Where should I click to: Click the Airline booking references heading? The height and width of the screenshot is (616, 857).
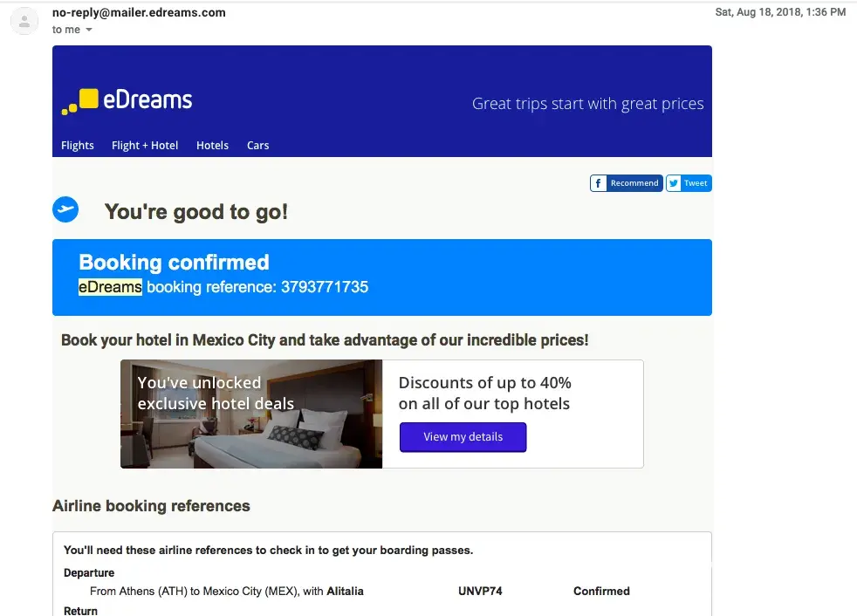coord(151,506)
